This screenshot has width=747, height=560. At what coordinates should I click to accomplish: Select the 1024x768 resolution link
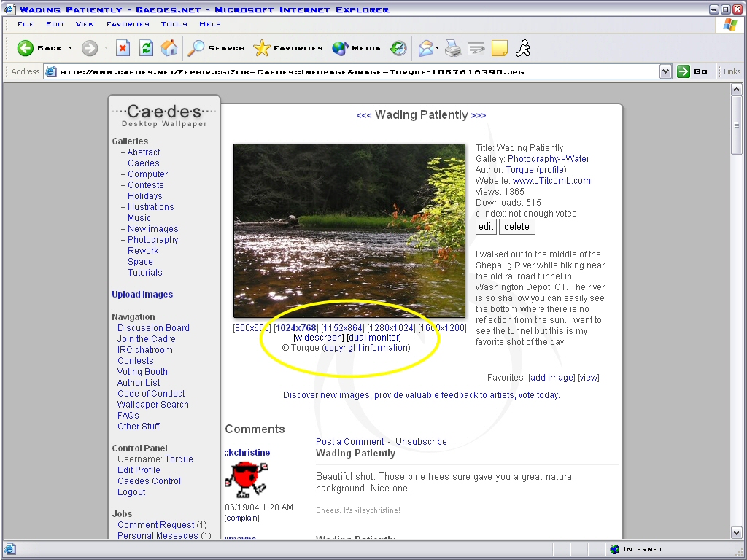click(x=296, y=328)
